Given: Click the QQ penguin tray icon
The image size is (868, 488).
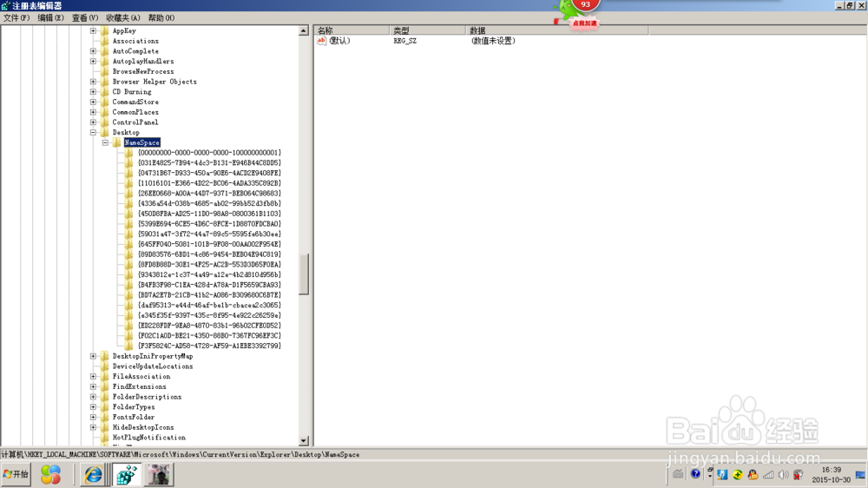Looking at the screenshot, I should (x=753, y=475).
